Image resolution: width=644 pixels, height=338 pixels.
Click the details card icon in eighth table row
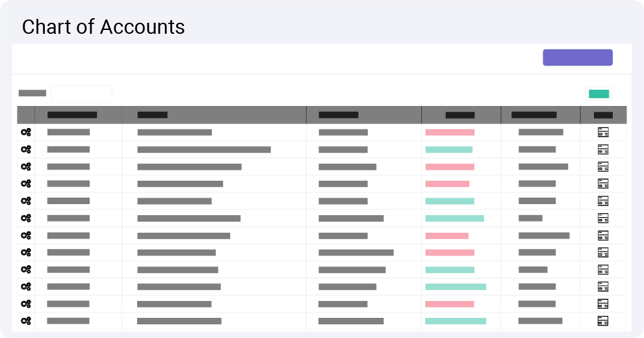point(603,252)
